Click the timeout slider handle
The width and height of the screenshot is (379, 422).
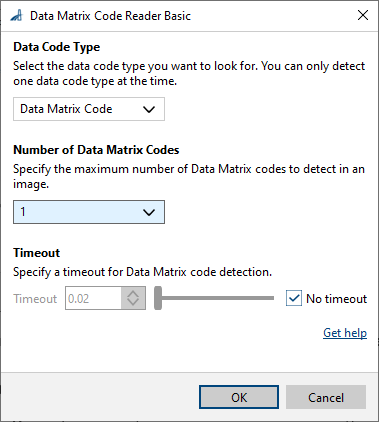158,298
